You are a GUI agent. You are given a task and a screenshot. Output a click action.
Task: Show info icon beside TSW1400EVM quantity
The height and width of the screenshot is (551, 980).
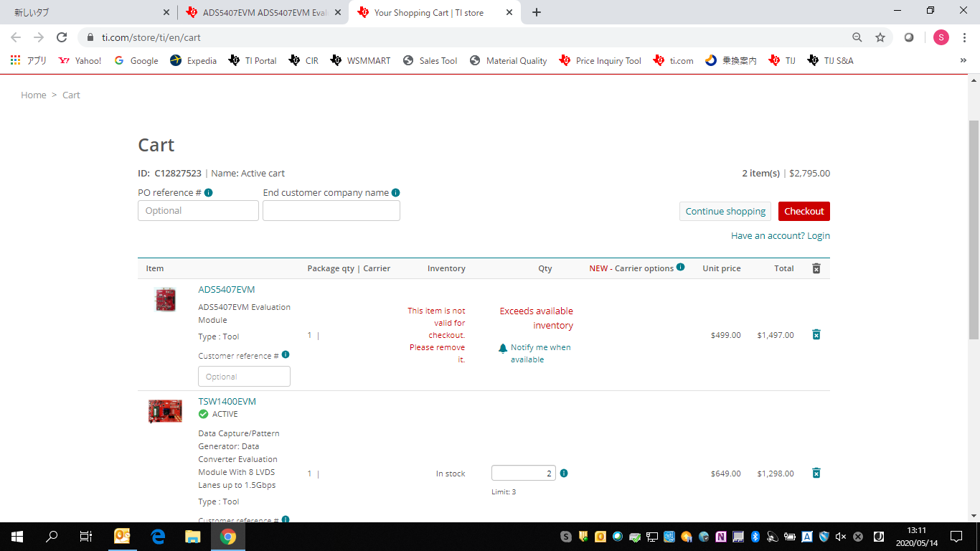[x=564, y=473]
